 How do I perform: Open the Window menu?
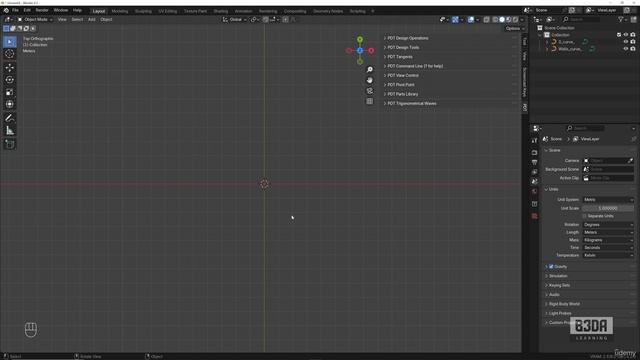point(61,10)
